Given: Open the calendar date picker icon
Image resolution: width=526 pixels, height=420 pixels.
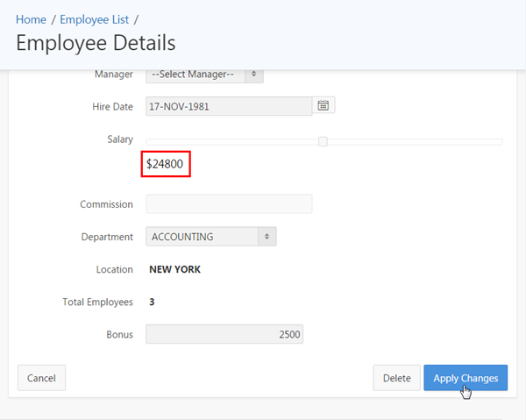Looking at the screenshot, I should [x=323, y=106].
